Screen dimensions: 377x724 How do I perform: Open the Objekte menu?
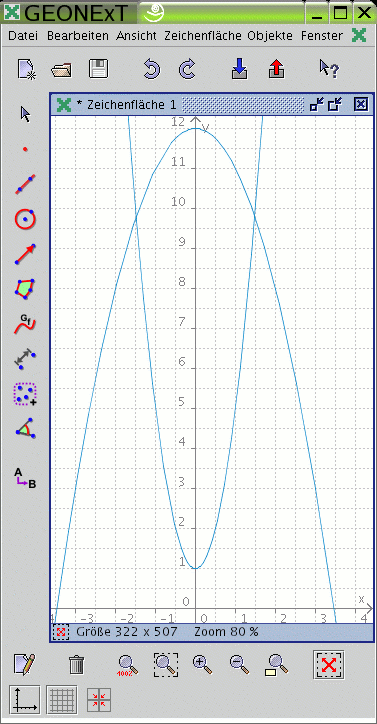[x=270, y=36]
